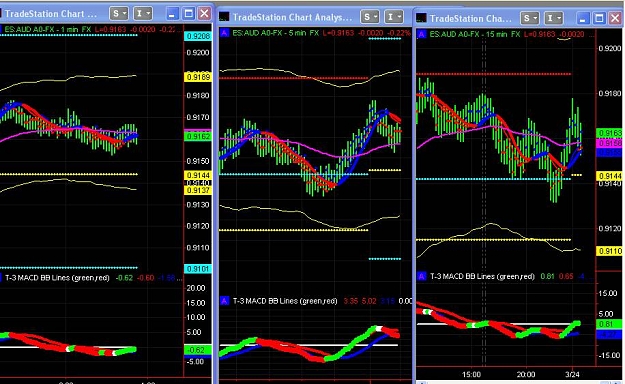Viewport: 625px width, 384px height.
Task: Click the green 0.81 MACD marker in 15 min chart
Action: pos(610,324)
